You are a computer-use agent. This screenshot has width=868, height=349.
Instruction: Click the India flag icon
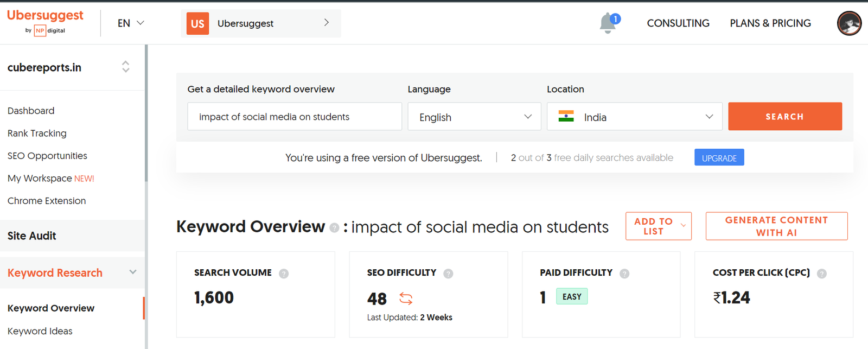(x=566, y=117)
